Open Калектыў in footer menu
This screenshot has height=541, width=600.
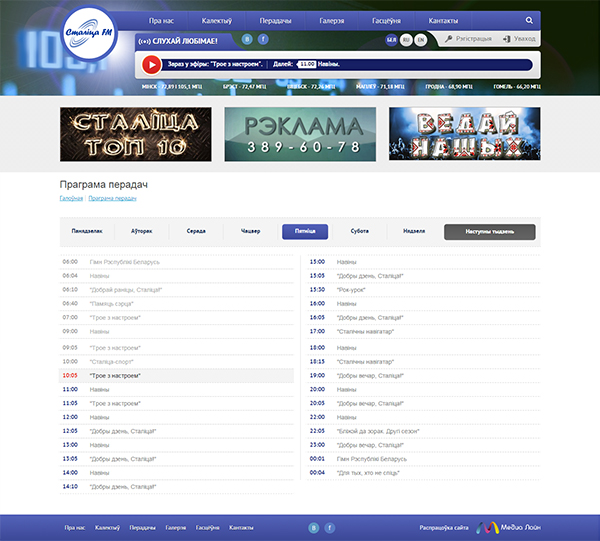107,528
